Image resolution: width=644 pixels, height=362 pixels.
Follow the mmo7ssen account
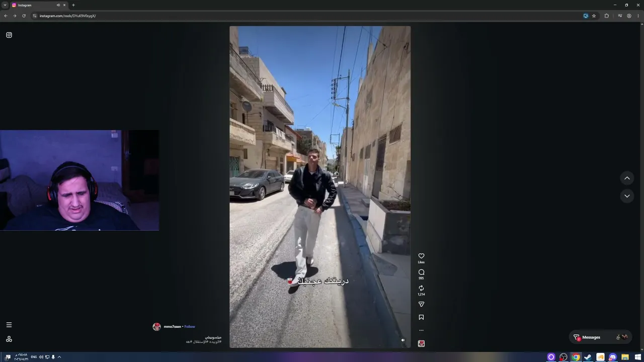pos(190,327)
